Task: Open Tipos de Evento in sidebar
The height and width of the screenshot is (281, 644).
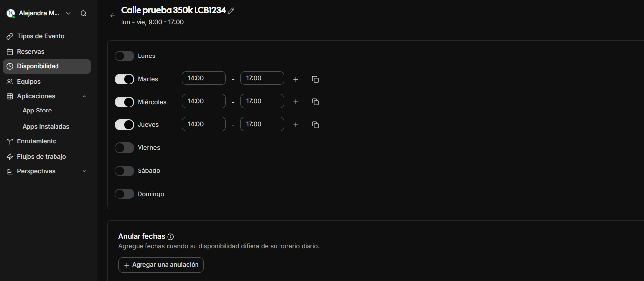Action: pos(40,36)
